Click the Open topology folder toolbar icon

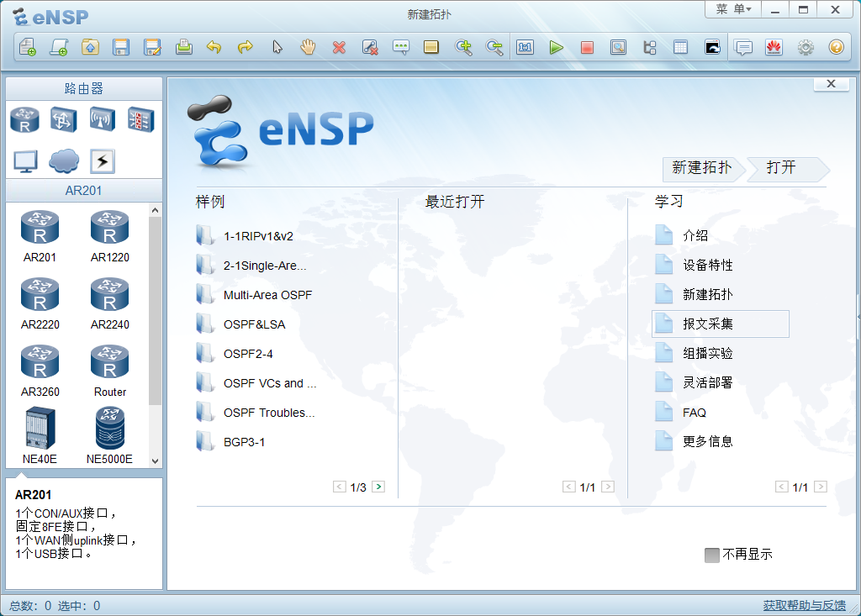(x=90, y=47)
